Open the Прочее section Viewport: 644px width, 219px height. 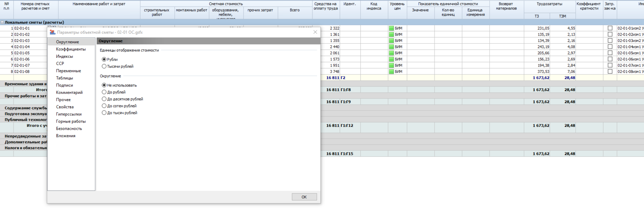[71, 99]
